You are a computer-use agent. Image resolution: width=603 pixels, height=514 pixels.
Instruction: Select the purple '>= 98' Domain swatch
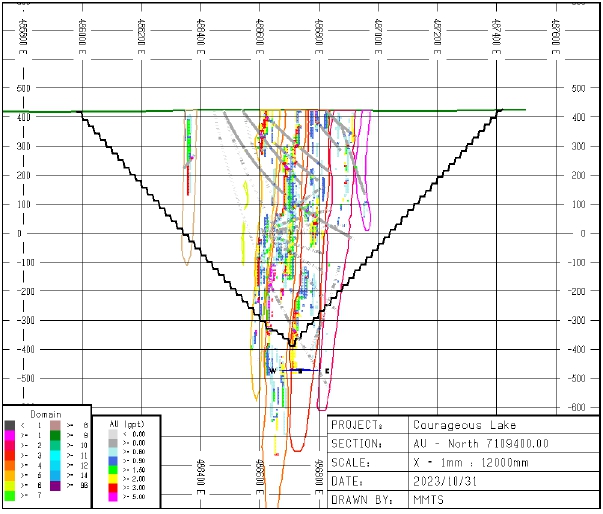(54, 485)
